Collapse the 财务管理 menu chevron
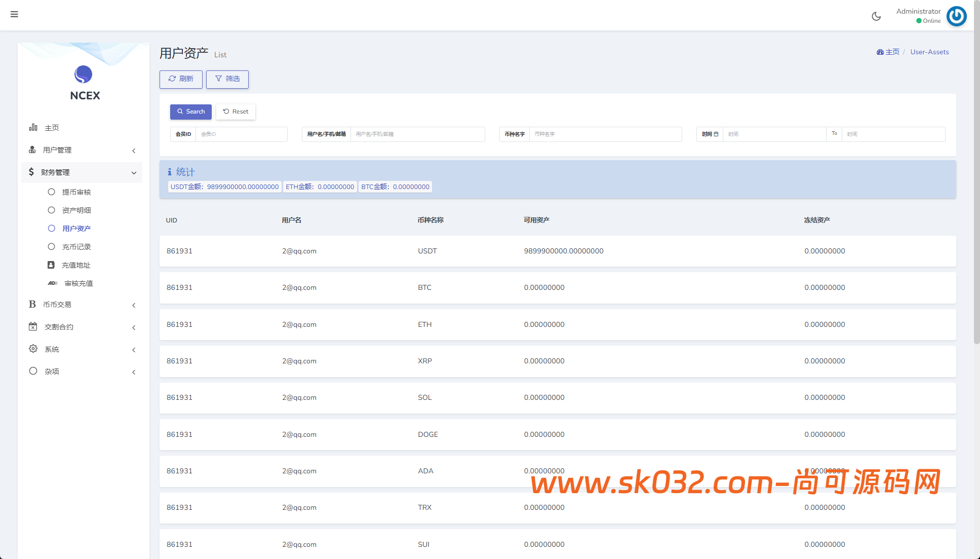 (x=134, y=173)
